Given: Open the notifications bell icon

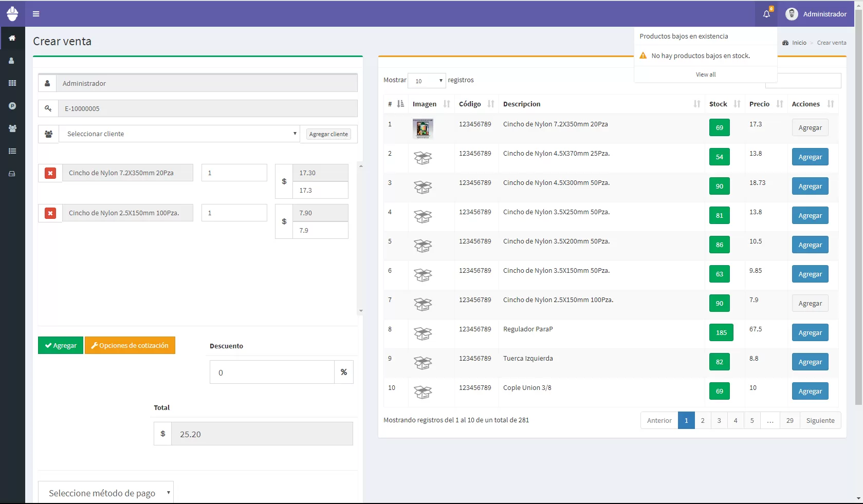Looking at the screenshot, I should [x=766, y=14].
